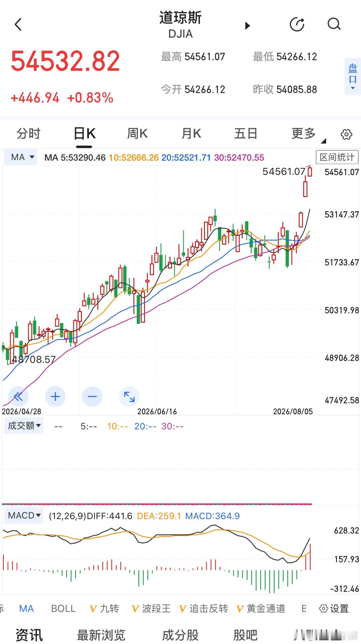Zoom in chart with plus button
This screenshot has height=644, width=361.
pos(55,396)
